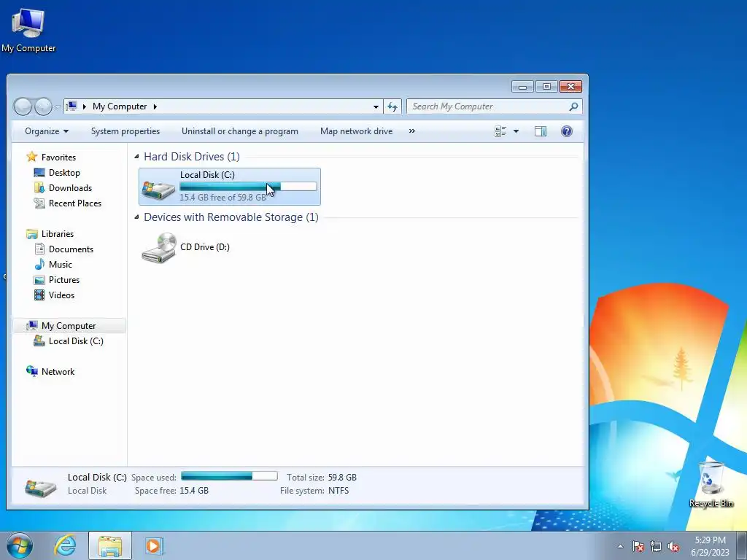Collapse Devices with Removable Storage group
747x560 pixels.
pyautogui.click(x=136, y=217)
